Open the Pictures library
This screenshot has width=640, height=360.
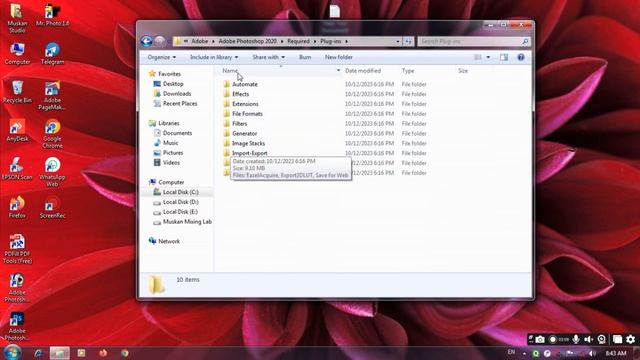point(173,153)
